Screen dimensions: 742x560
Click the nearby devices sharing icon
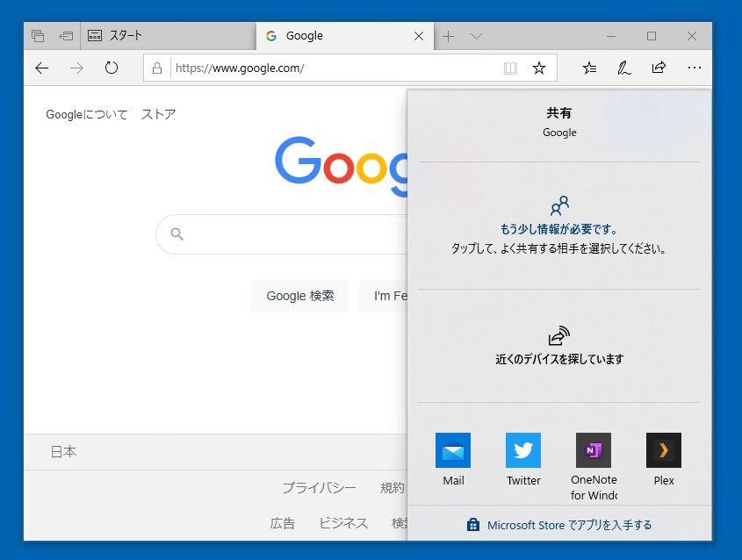[558, 335]
